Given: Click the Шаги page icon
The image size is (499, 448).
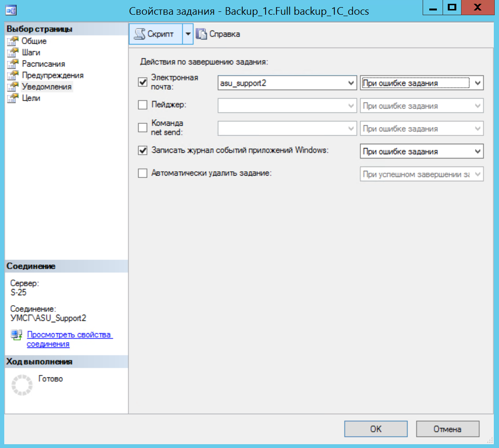Looking at the screenshot, I should pyautogui.click(x=13, y=53).
